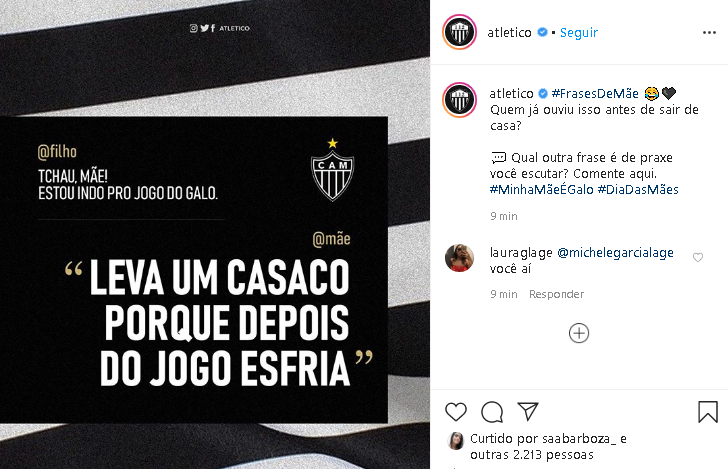
Task: Reply to comment via Responder
Action: [x=556, y=294]
